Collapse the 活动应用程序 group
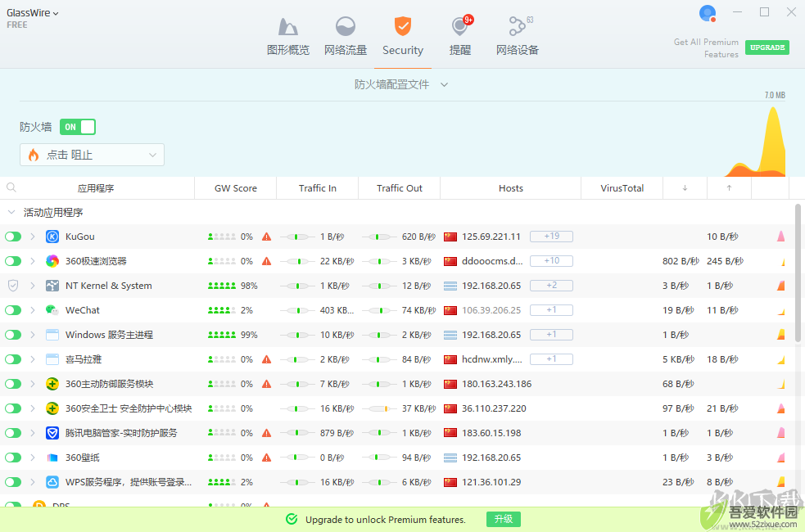This screenshot has height=532, width=805. tap(11, 212)
